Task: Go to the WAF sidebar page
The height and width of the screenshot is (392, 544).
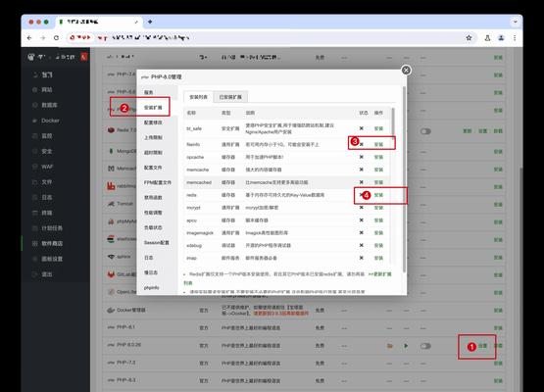Action: 47,167
